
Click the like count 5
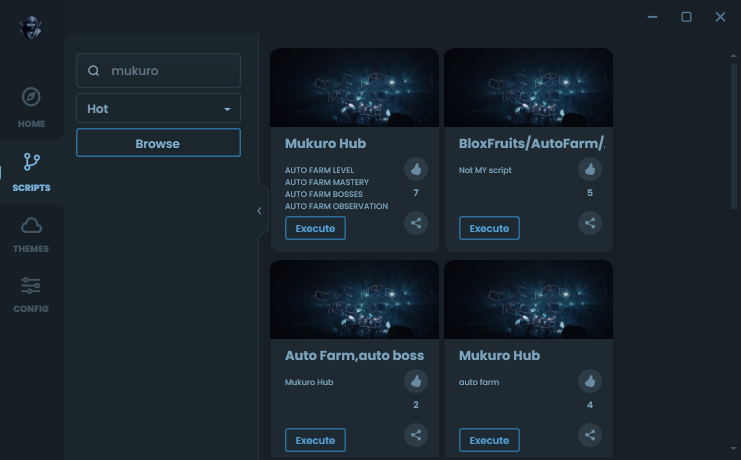coord(590,192)
